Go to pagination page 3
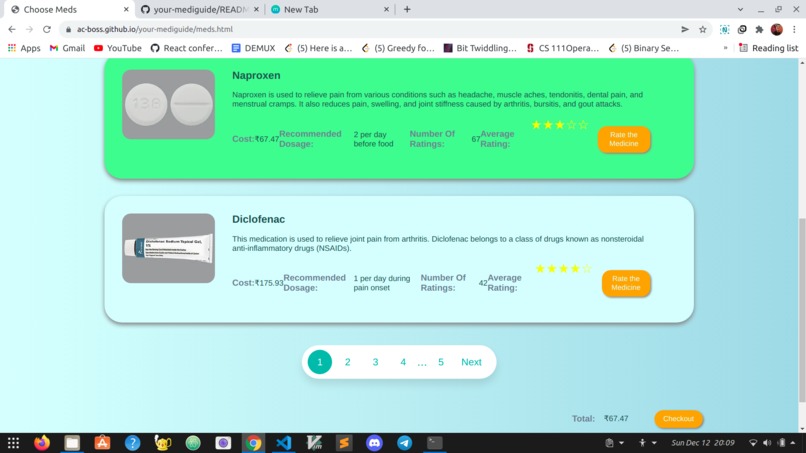806x453 pixels. pos(375,362)
